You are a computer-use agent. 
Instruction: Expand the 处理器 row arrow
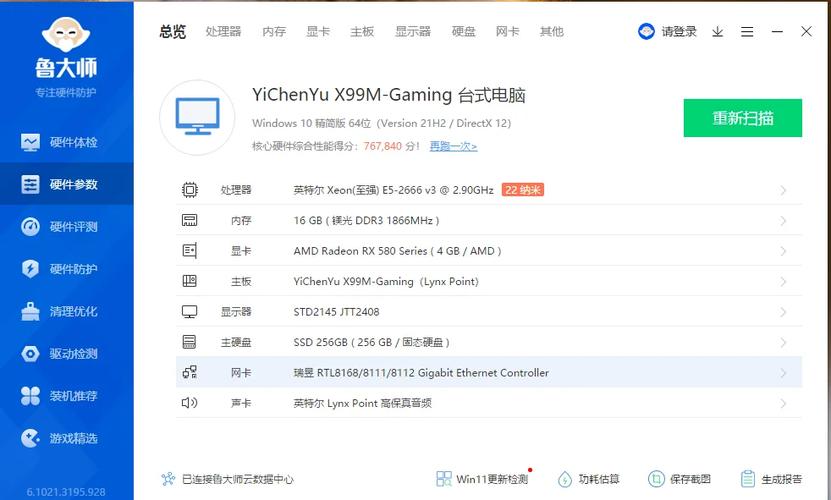pos(783,190)
